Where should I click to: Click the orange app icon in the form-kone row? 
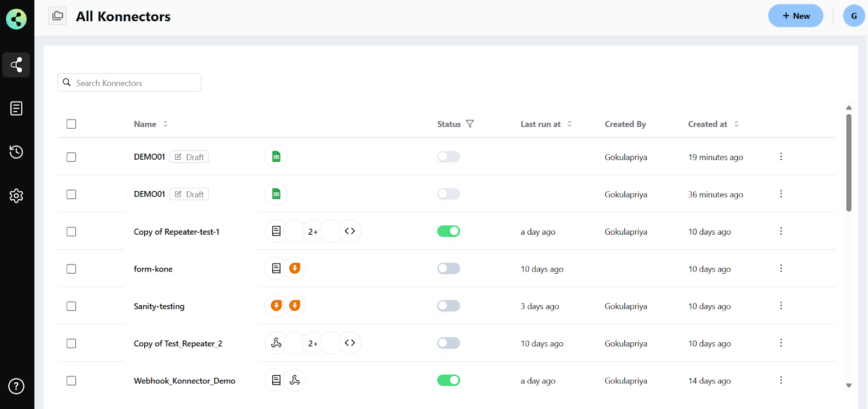pos(295,268)
